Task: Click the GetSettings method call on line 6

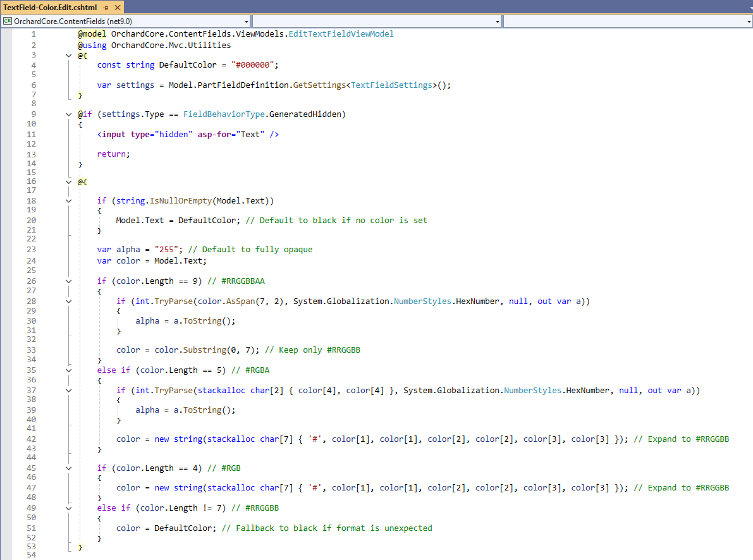Action: [319, 85]
